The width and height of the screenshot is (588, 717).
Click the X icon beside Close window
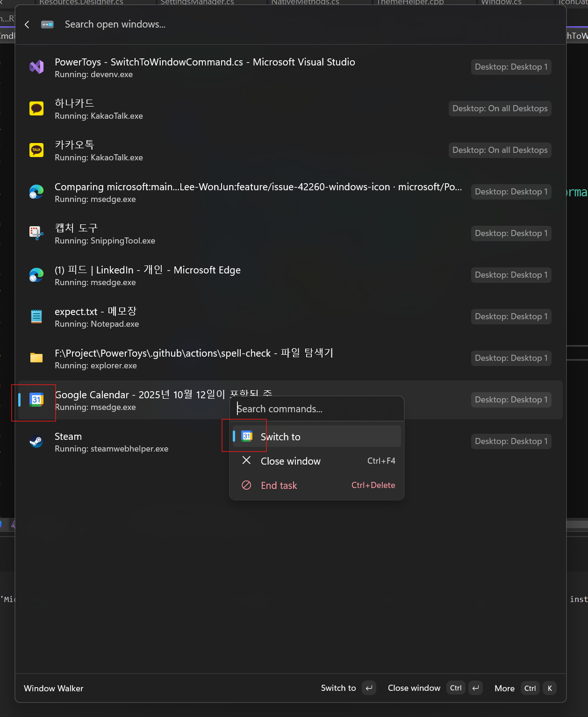[247, 460]
